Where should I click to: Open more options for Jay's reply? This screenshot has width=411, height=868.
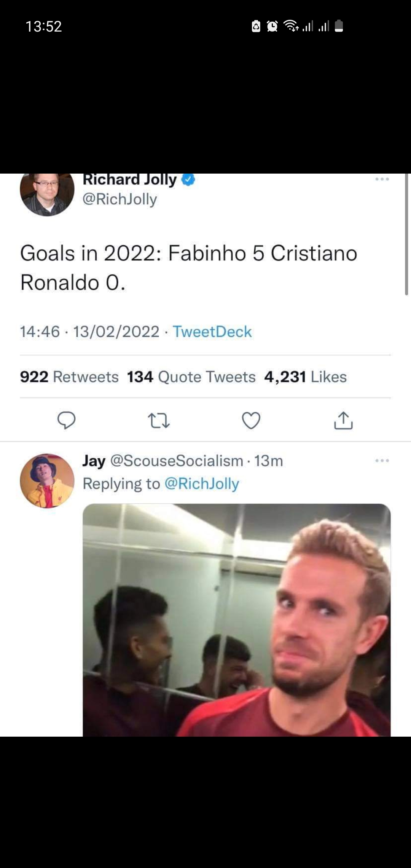pos(382,461)
